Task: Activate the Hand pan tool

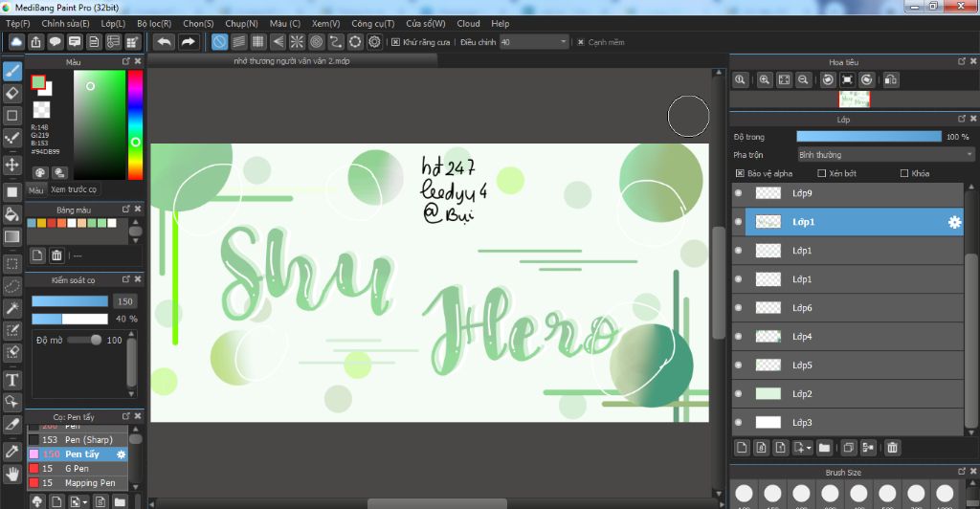Action: [12, 473]
